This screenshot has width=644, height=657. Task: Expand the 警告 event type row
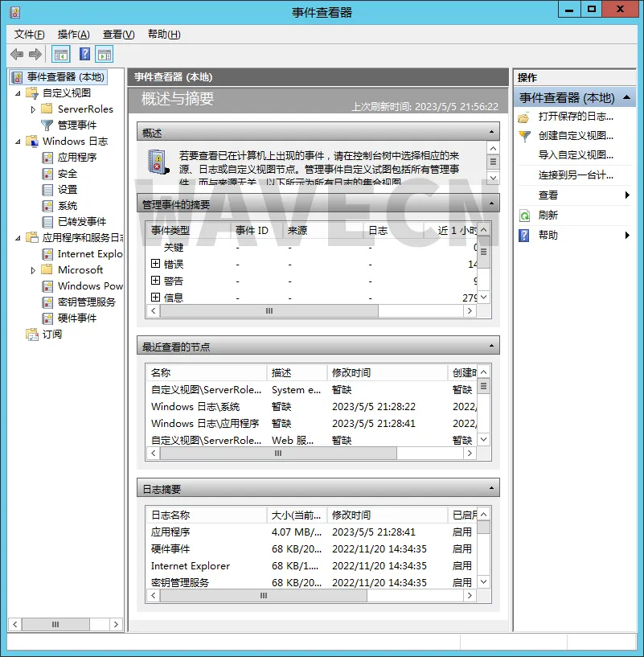[155, 281]
